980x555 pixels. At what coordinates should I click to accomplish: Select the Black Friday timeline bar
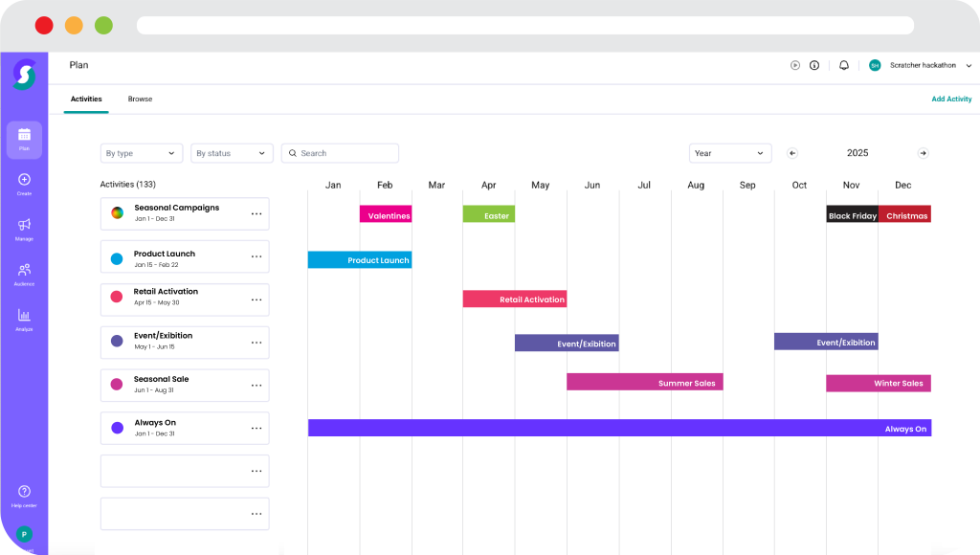(x=853, y=213)
